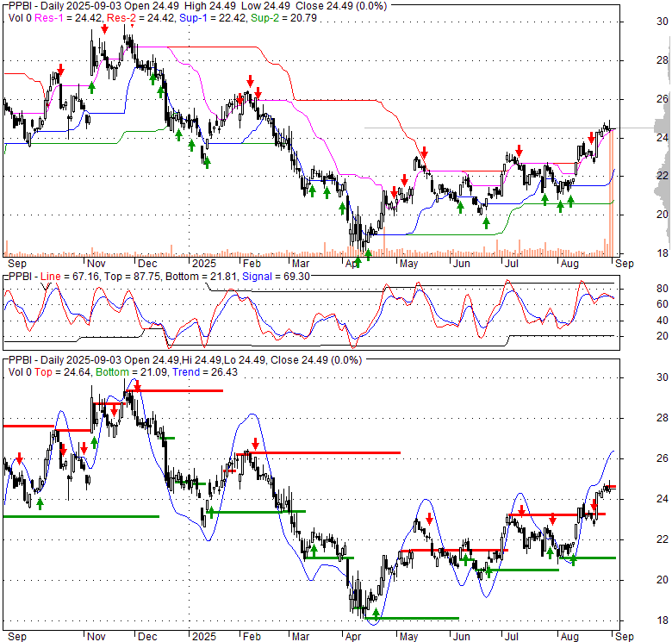Click the 'Aug' label on the bottom chart axis
672x642 pixels.
[x=569, y=637]
